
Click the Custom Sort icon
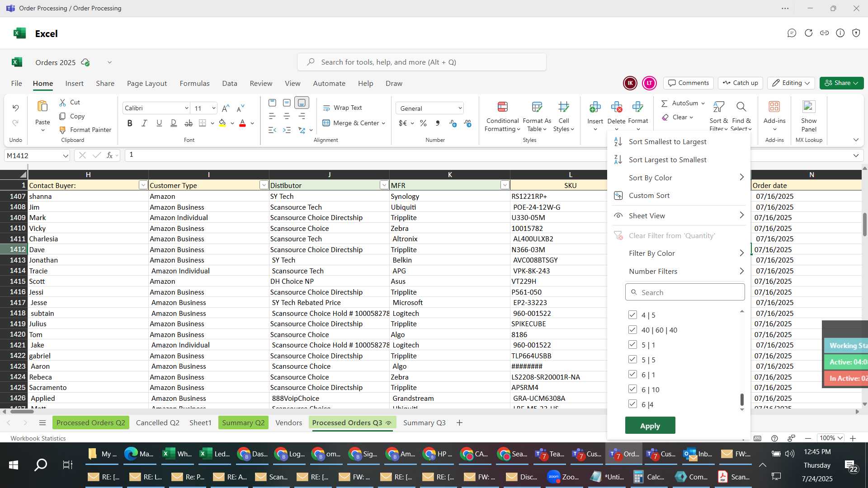coord(618,196)
